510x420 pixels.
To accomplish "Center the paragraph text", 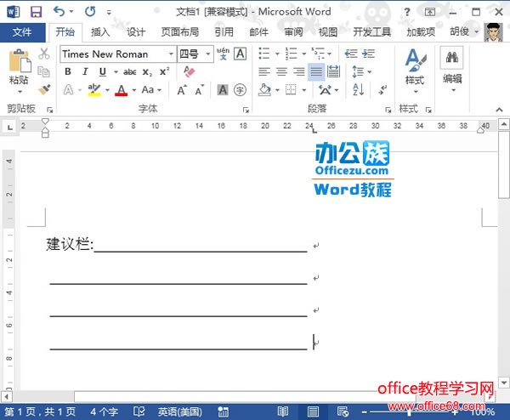I will coord(281,71).
